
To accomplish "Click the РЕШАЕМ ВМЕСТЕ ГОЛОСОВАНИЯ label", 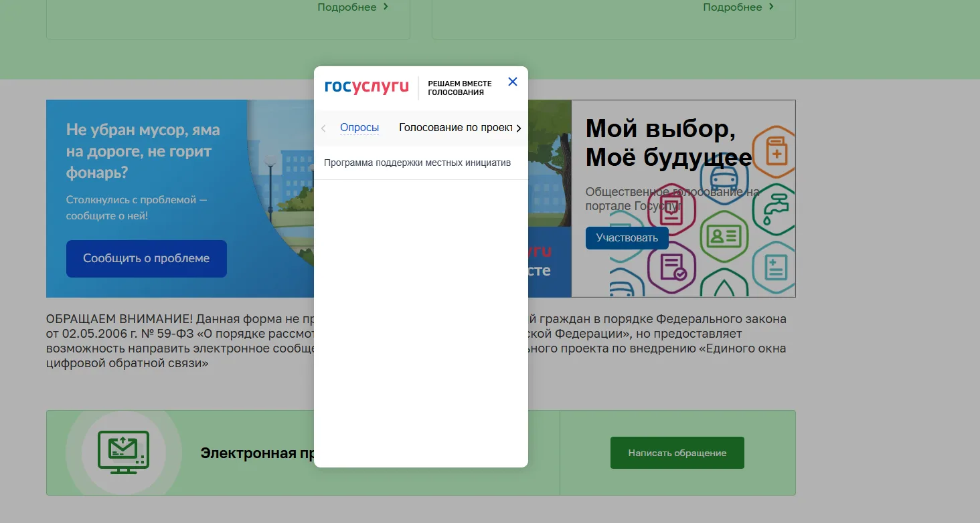I will click(460, 88).
